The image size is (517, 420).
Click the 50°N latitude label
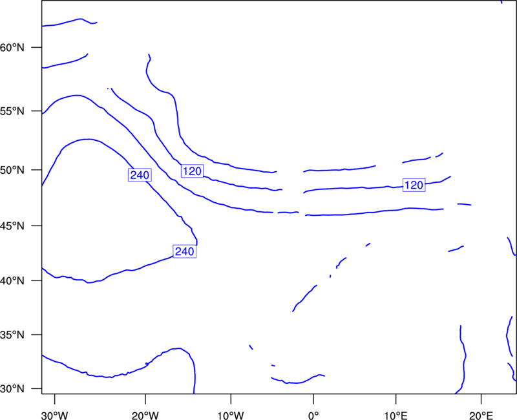pos(12,170)
